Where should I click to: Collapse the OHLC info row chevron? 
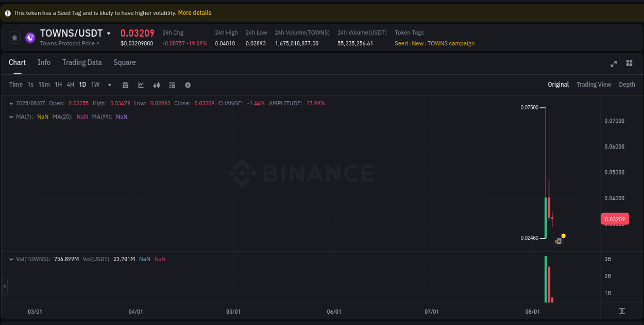coord(11,103)
